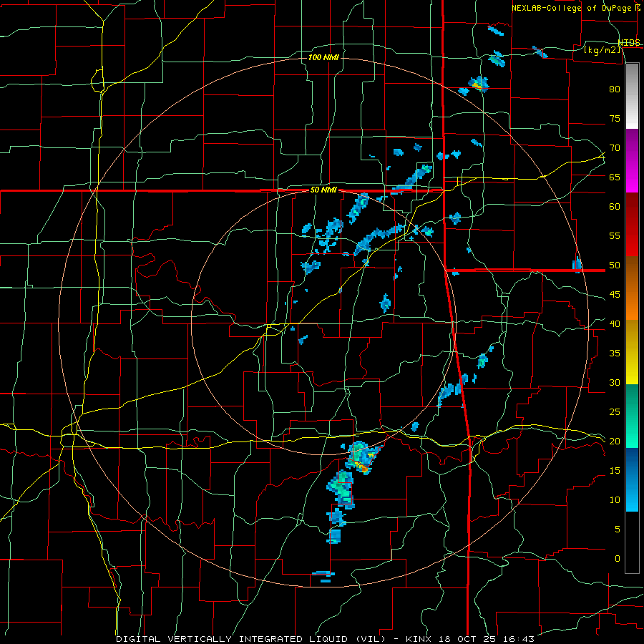Viewport: 644px width, 644px height.
Task: Click the 80 value on the VIL scale
Action: point(615,89)
